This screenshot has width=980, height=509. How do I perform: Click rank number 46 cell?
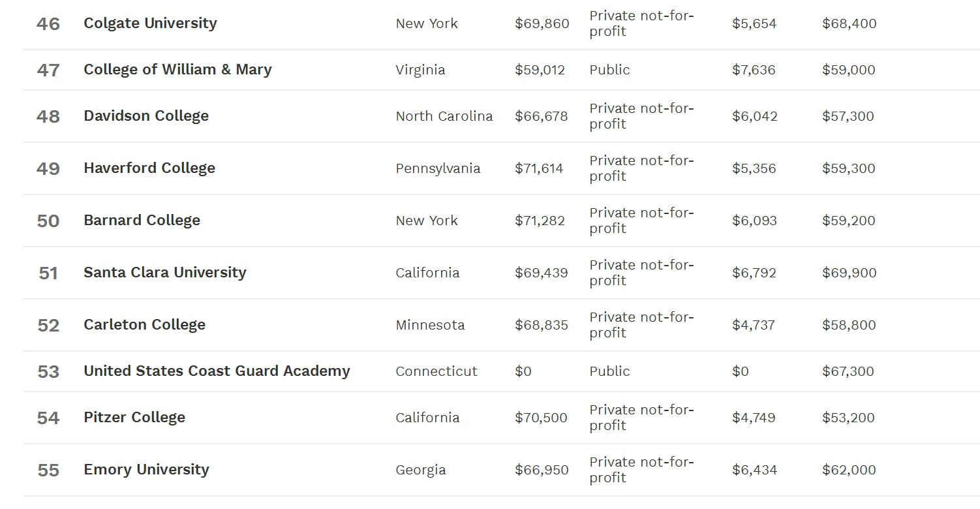(x=48, y=24)
